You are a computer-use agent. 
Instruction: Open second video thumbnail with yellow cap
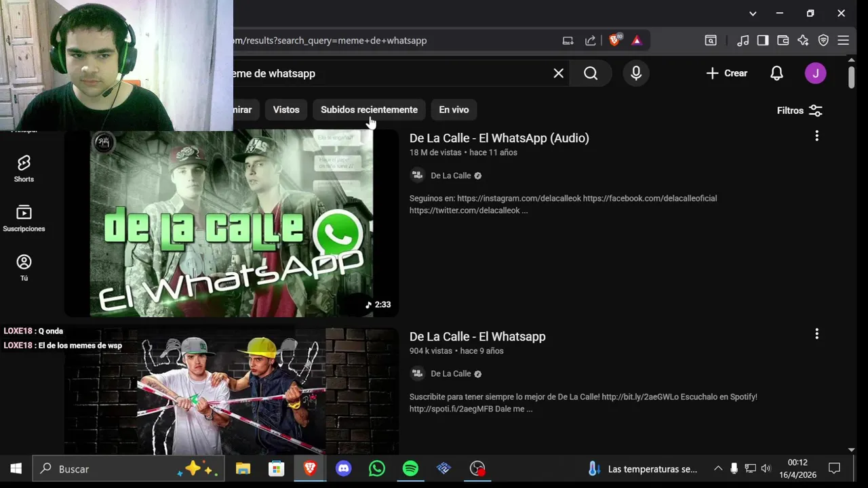(x=231, y=391)
